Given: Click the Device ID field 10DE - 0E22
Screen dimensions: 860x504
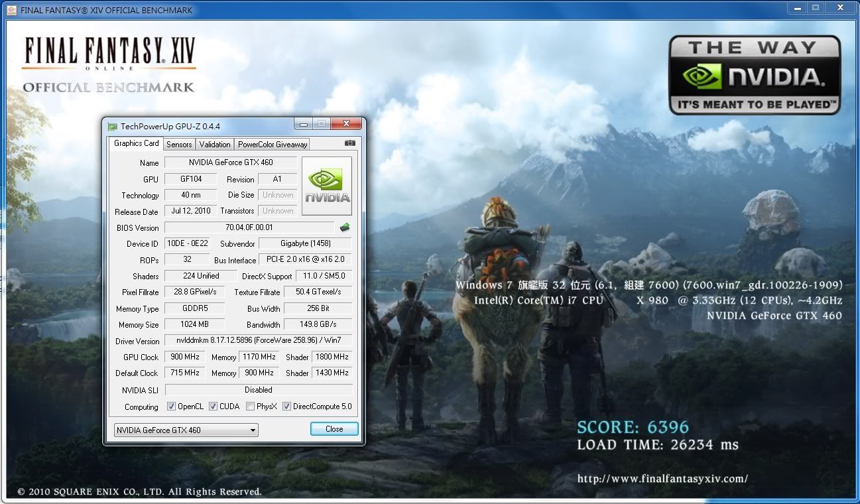Looking at the screenshot, I should pyautogui.click(x=188, y=243).
